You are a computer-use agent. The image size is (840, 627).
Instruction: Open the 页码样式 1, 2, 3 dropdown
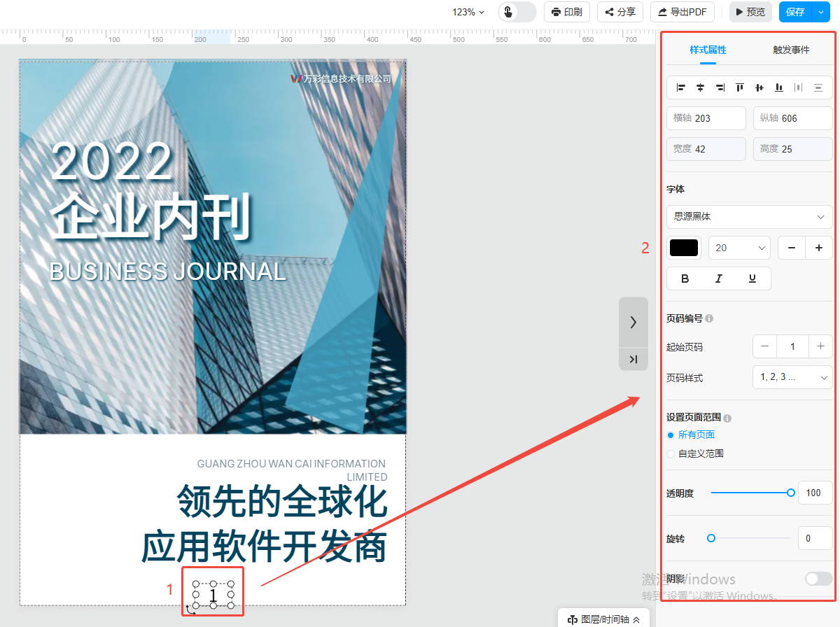click(792, 377)
